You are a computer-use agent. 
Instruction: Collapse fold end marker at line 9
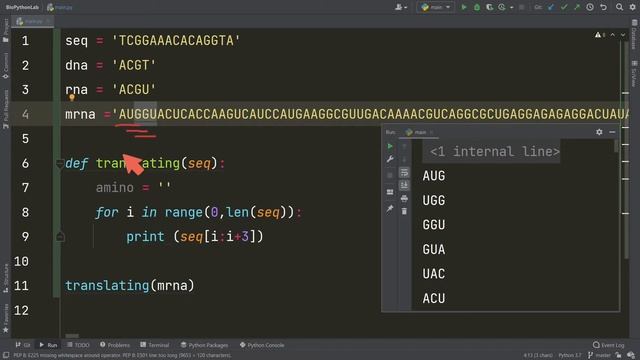coord(60,237)
